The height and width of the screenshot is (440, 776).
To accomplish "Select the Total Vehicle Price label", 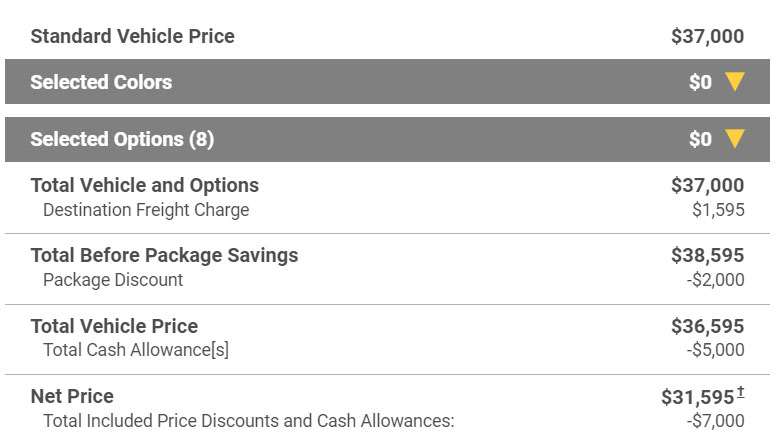I will [114, 326].
